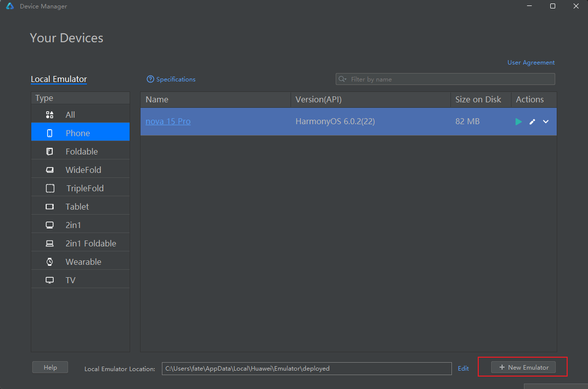Click the New Emulator button
The image size is (588, 389).
(x=523, y=367)
